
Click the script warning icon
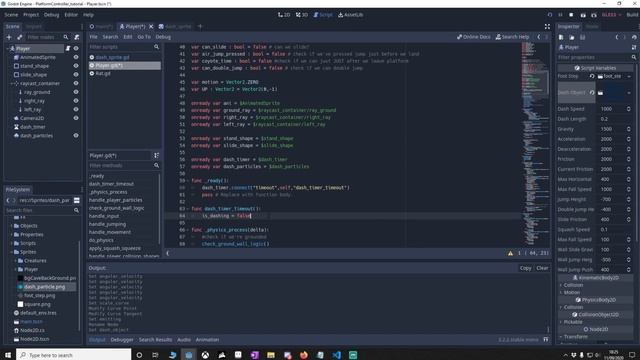(x=510, y=253)
